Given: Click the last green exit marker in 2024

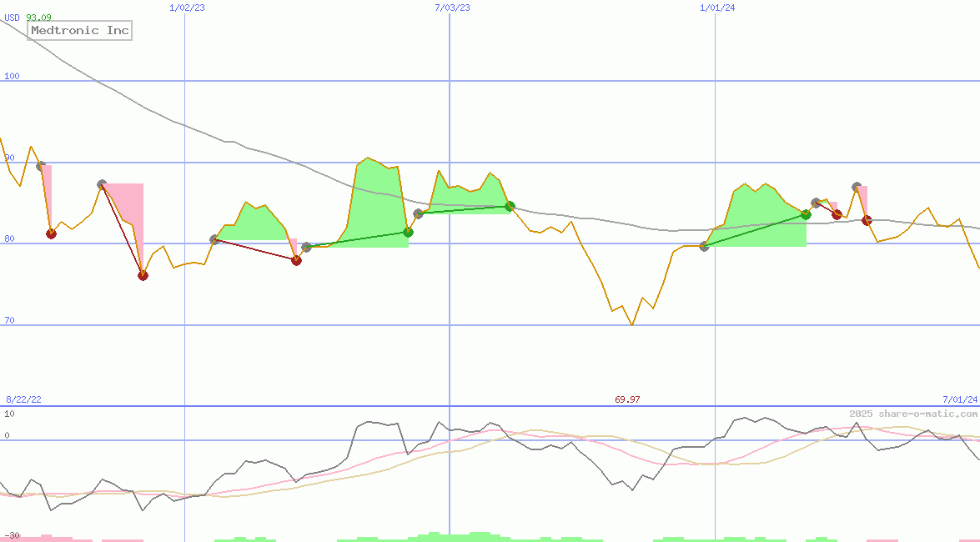Looking at the screenshot, I should [x=807, y=215].
